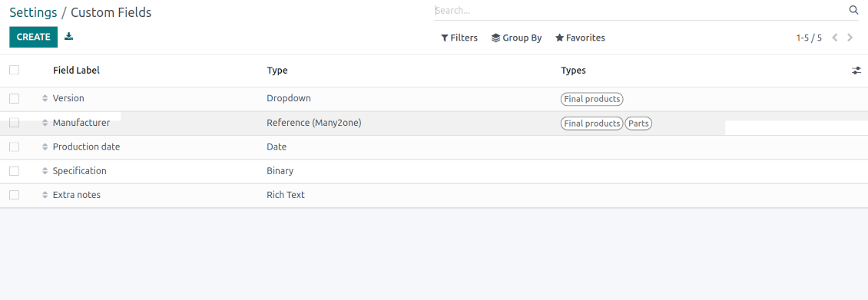This screenshot has height=300, width=868.
Task: Click Final products tag in Manufacturer row
Action: click(592, 124)
